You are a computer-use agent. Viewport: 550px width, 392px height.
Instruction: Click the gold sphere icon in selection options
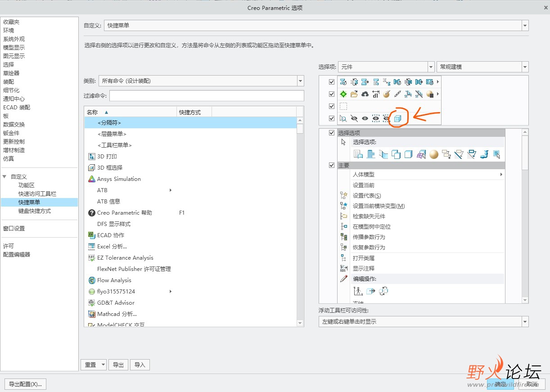[x=434, y=154]
